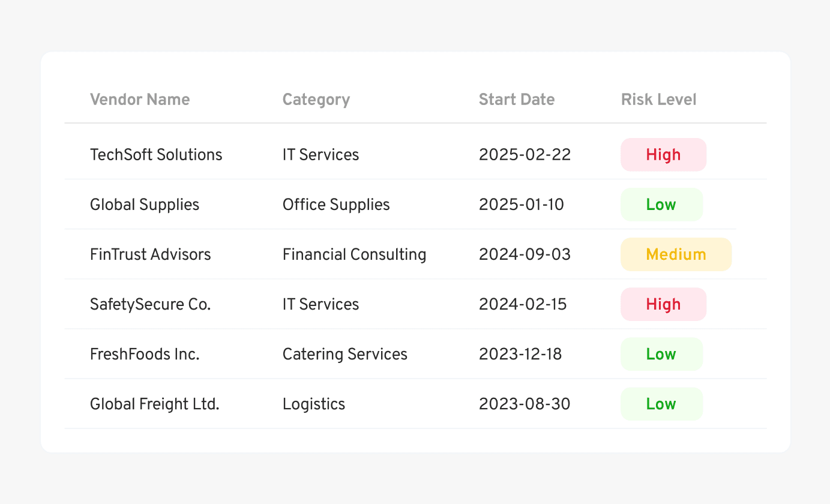Click the Logistics category for Global Freight Ltd.

(314, 404)
